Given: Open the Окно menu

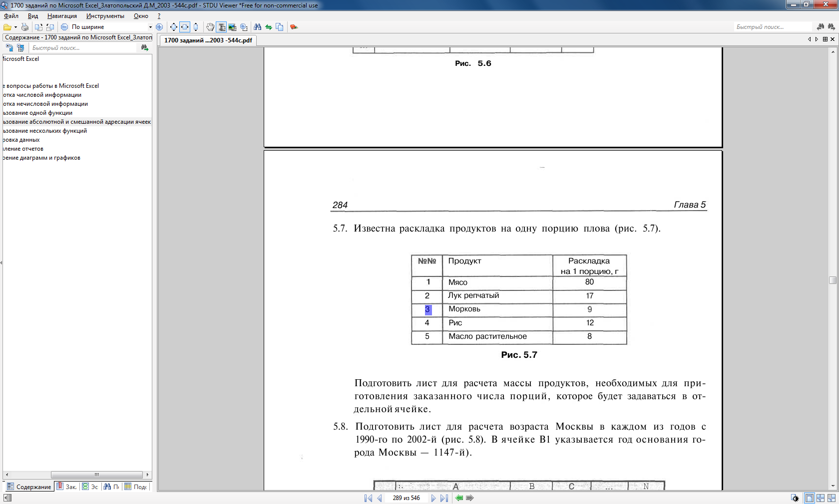Looking at the screenshot, I should 141,16.
